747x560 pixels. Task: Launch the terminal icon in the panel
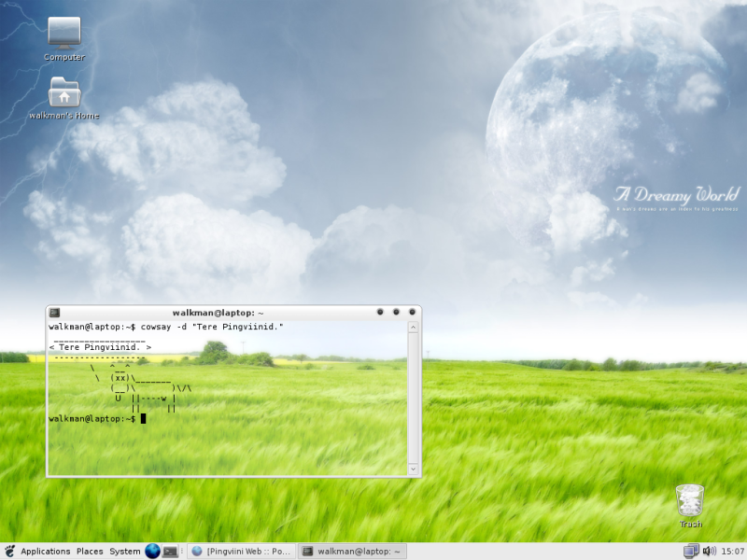click(x=170, y=552)
